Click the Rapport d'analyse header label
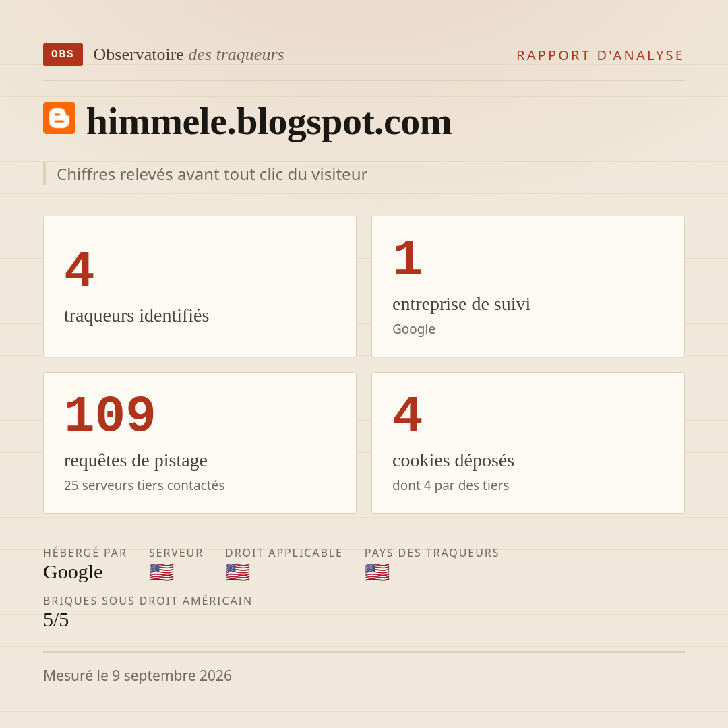Screen dimensions: 728x728 [601, 55]
